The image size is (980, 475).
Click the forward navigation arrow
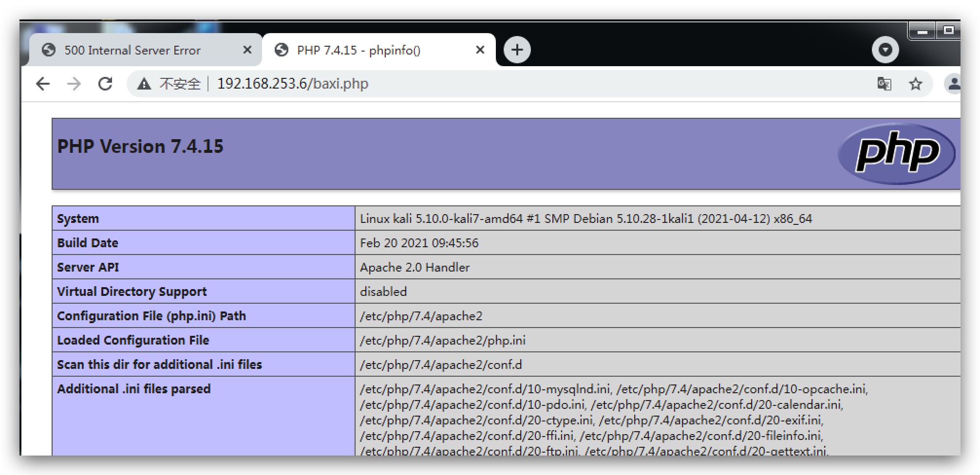point(74,84)
